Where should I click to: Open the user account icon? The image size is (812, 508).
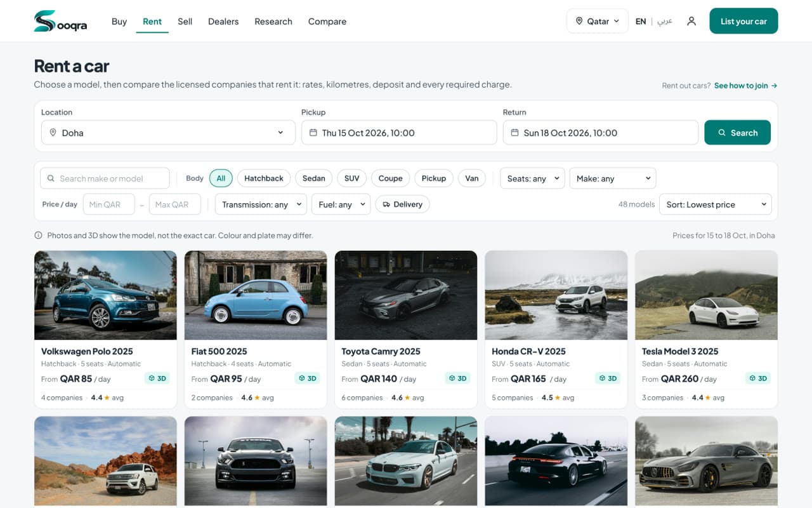click(691, 21)
